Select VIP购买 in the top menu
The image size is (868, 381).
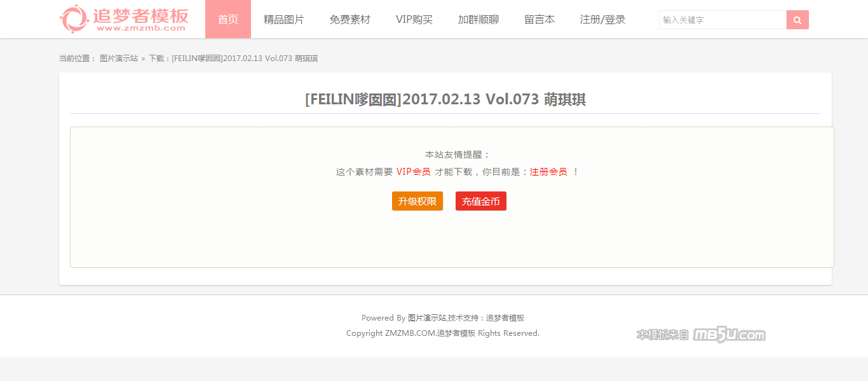[414, 19]
